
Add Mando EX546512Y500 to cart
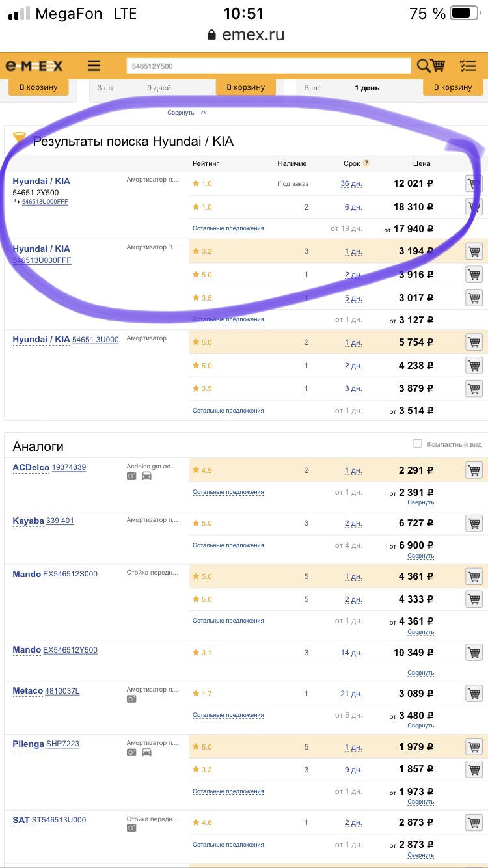(474, 652)
